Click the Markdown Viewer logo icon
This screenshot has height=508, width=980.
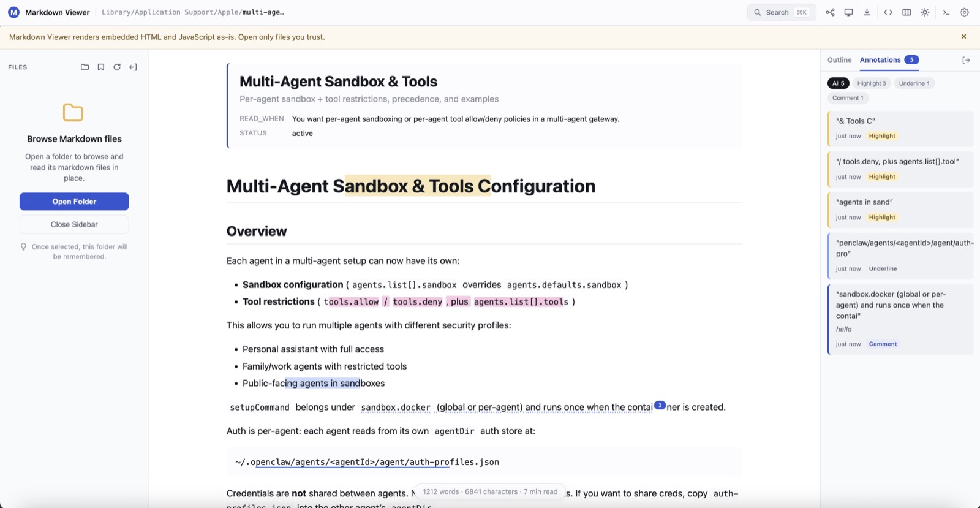click(13, 12)
